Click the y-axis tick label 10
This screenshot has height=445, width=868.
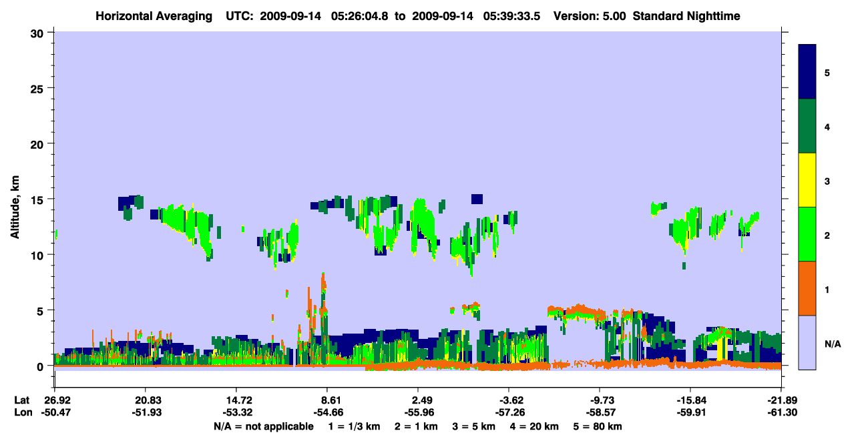(x=38, y=255)
